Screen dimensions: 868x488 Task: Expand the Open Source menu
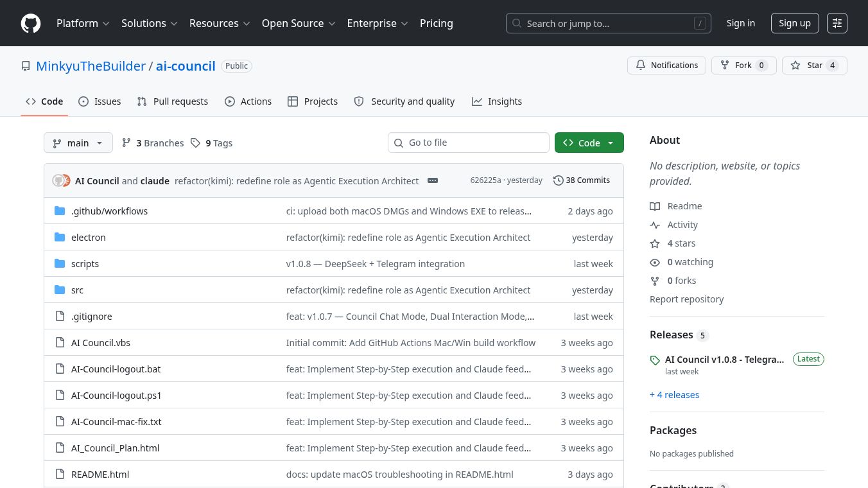pos(299,23)
